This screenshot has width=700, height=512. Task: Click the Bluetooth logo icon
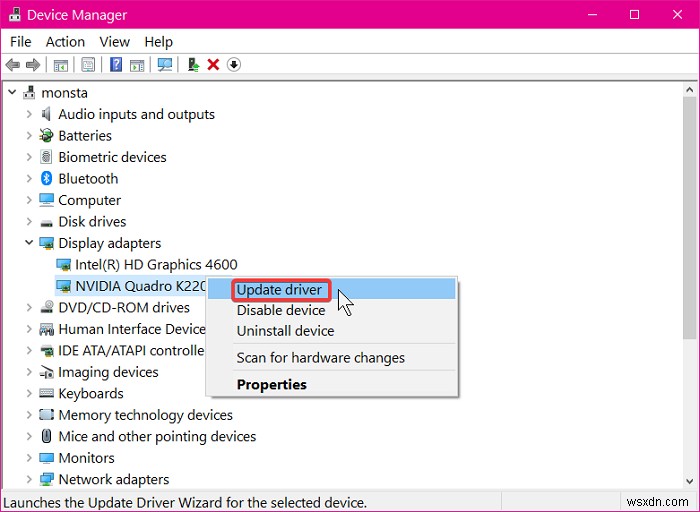pos(46,179)
